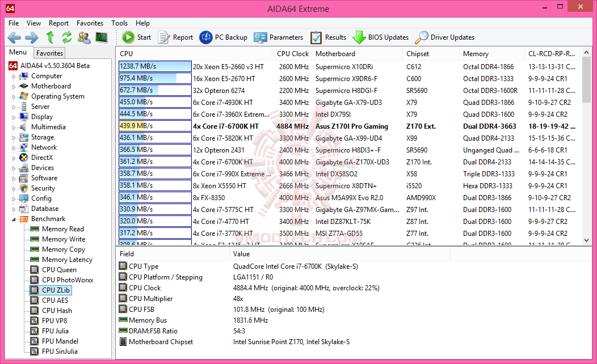This screenshot has width=597, height=364.
Task: Open the Report toolbar button
Action: pos(175,37)
